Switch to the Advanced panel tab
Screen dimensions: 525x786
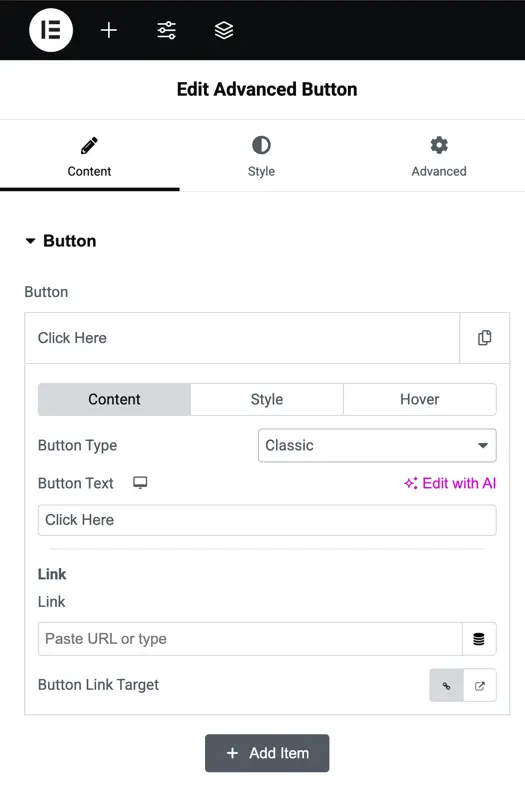click(439, 157)
